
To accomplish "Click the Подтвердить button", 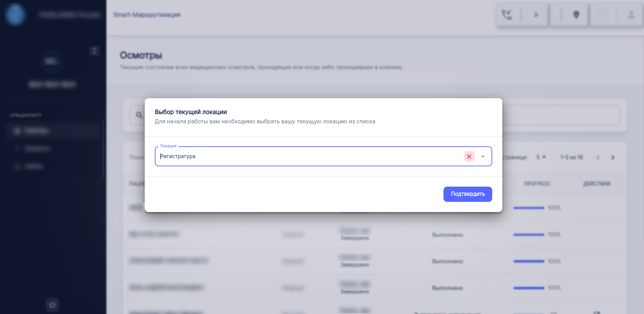I will point(468,194).
